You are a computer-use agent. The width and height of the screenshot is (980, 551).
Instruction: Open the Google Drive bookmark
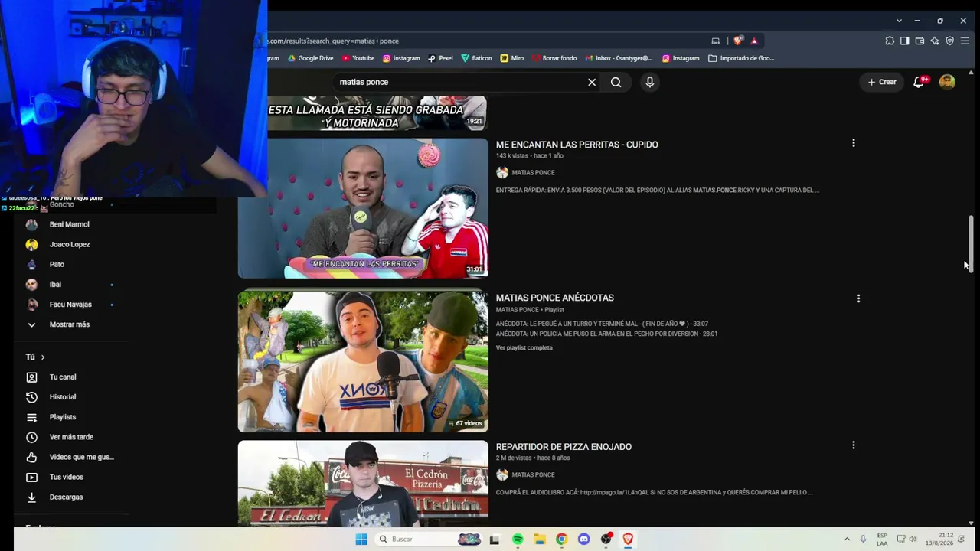tap(311, 58)
